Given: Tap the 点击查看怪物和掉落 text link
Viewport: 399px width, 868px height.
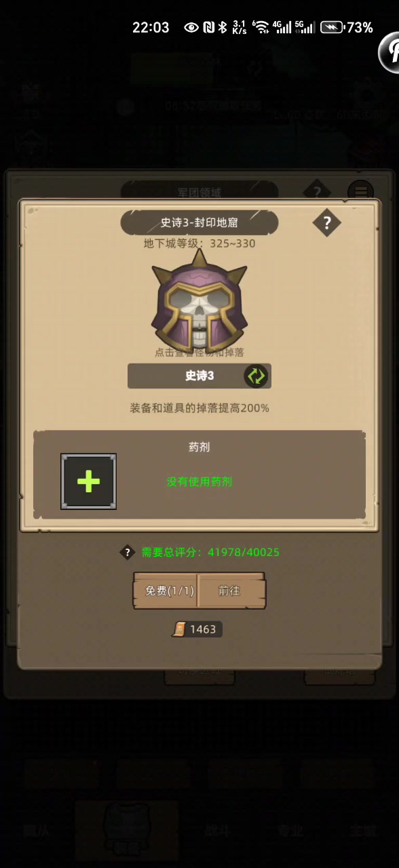Looking at the screenshot, I should pos(199,353).
